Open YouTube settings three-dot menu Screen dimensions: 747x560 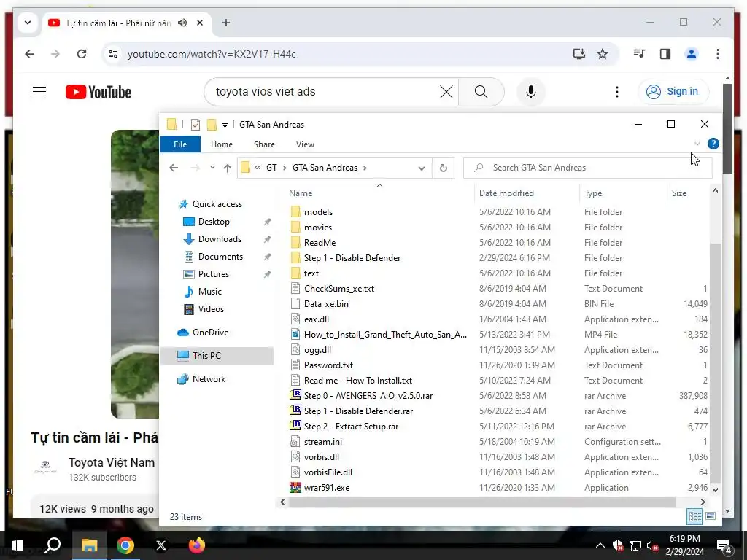(x=617, y=91)
